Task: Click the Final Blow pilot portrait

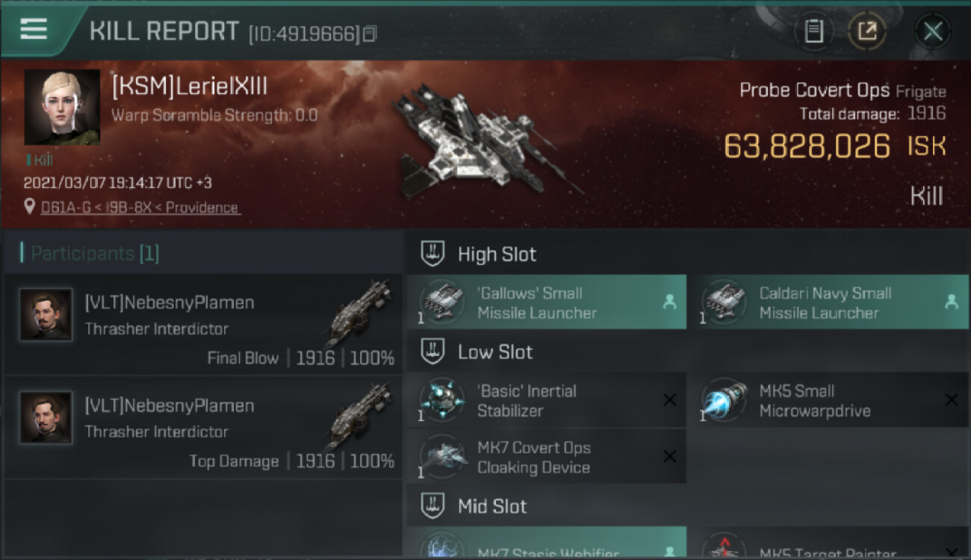Action: tap(46, 315)
